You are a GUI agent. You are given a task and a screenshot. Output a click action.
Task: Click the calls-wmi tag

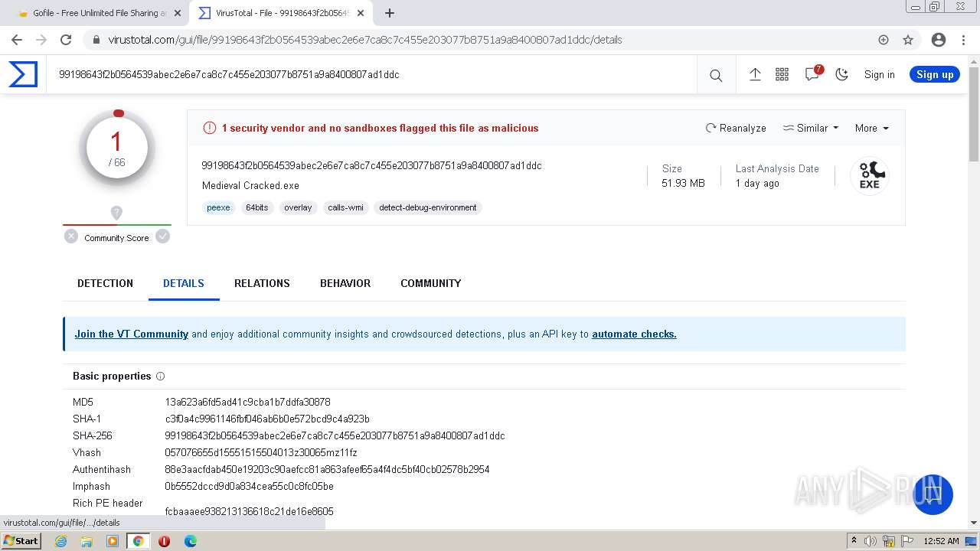[345, 207]
